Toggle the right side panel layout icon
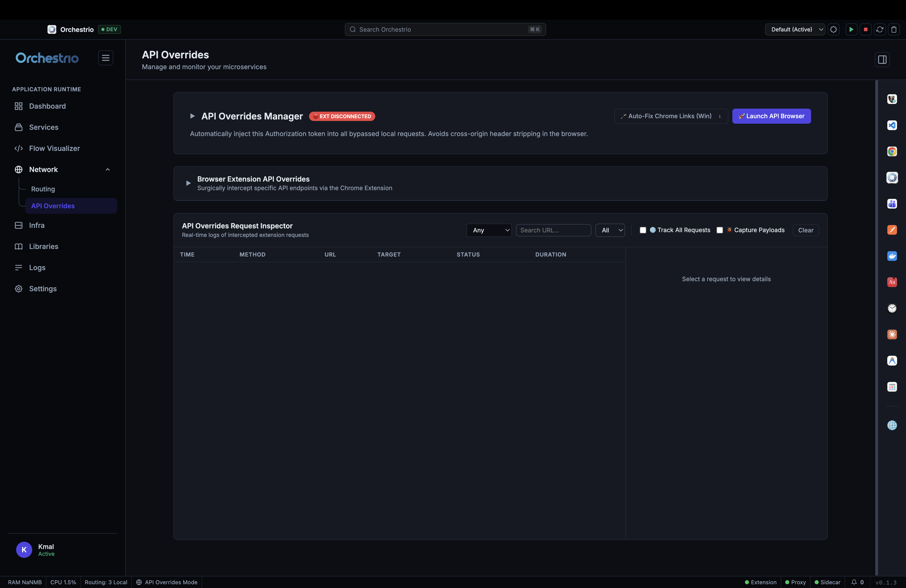 (x=882, y=60)
